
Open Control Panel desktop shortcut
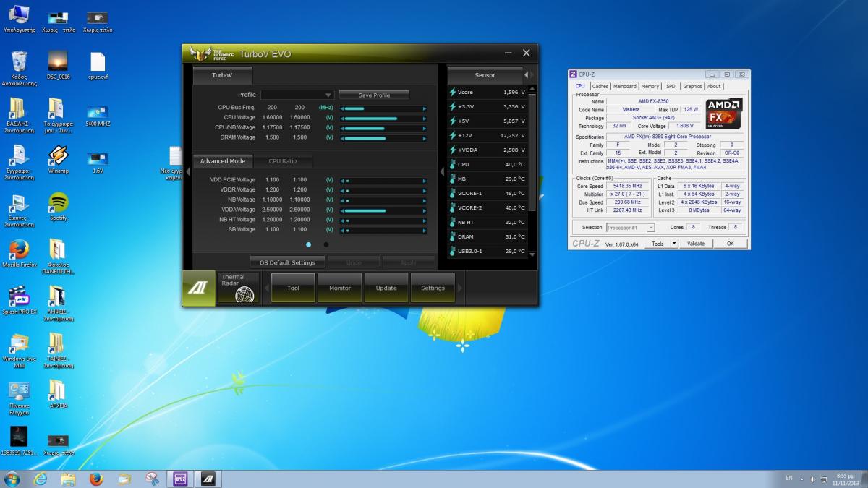(x=20, y=398)
